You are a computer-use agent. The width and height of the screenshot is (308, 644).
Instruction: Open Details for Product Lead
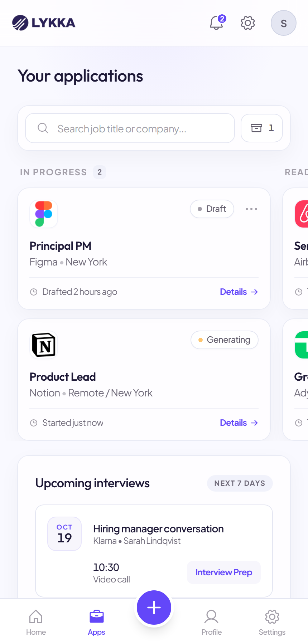tap(239, 423)
